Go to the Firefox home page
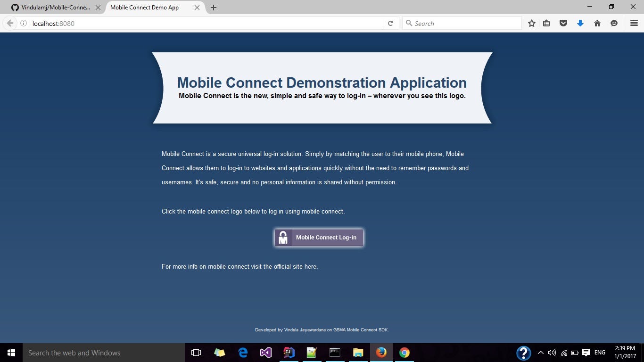644x362 pixels. tap(597, 24)
